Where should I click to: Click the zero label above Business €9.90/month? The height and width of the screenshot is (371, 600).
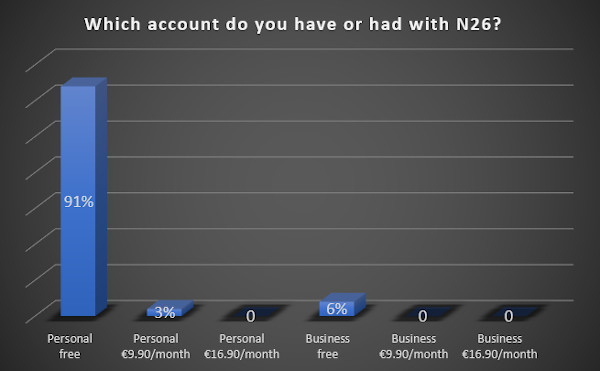tap(422, 316)
